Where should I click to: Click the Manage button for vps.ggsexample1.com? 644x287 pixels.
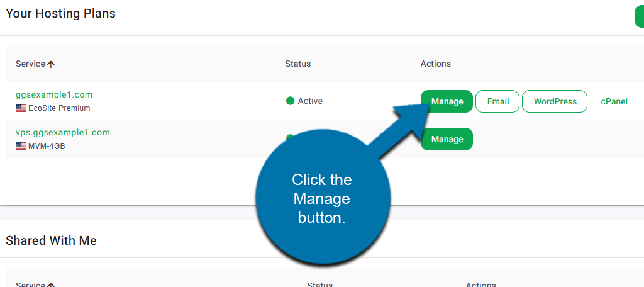(x=447, y=139)
